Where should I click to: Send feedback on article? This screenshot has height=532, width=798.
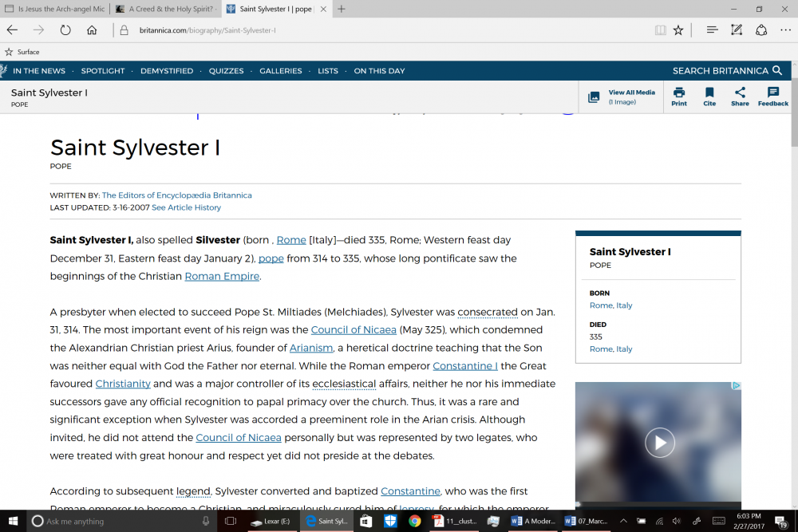773,97
